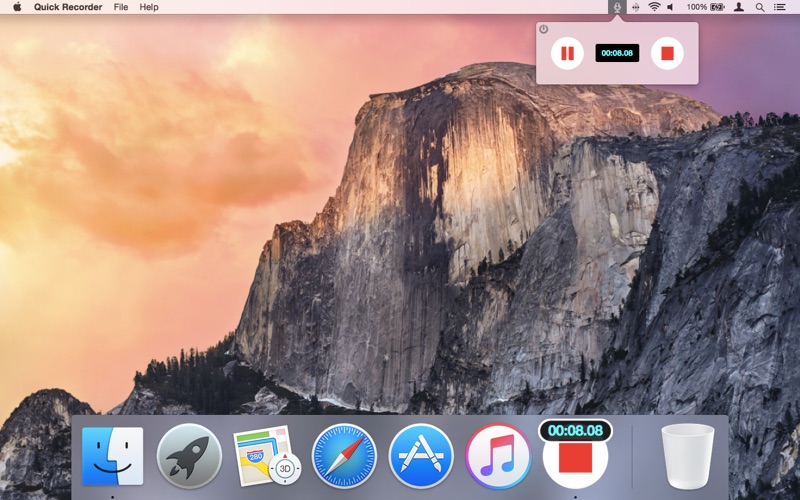
Task: Open the Help menu
Action: (149, 7)
